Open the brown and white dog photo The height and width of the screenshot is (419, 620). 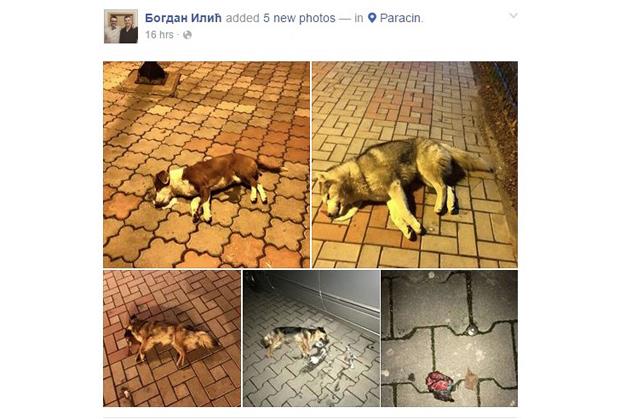pyautogui.click(x=206, y=164)
